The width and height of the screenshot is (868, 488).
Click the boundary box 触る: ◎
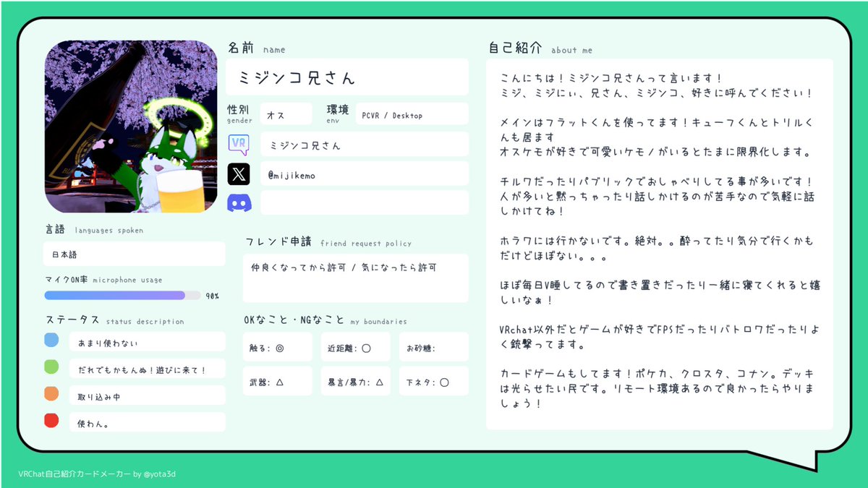[278, 347]
